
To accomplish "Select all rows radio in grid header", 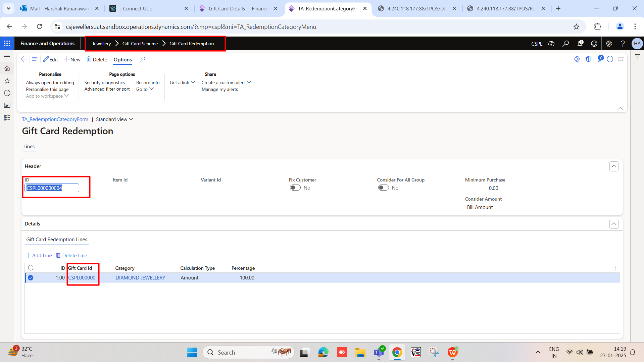I will [31, 268].
